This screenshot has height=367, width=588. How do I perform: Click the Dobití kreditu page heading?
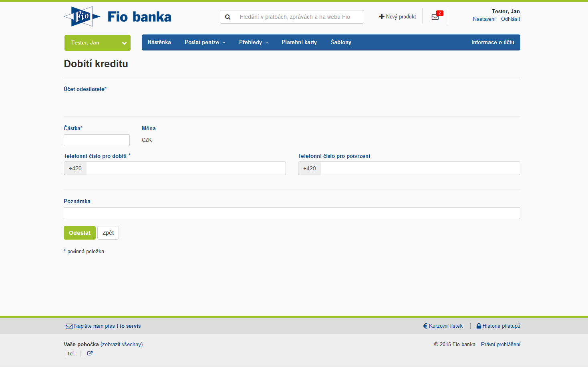96,64
